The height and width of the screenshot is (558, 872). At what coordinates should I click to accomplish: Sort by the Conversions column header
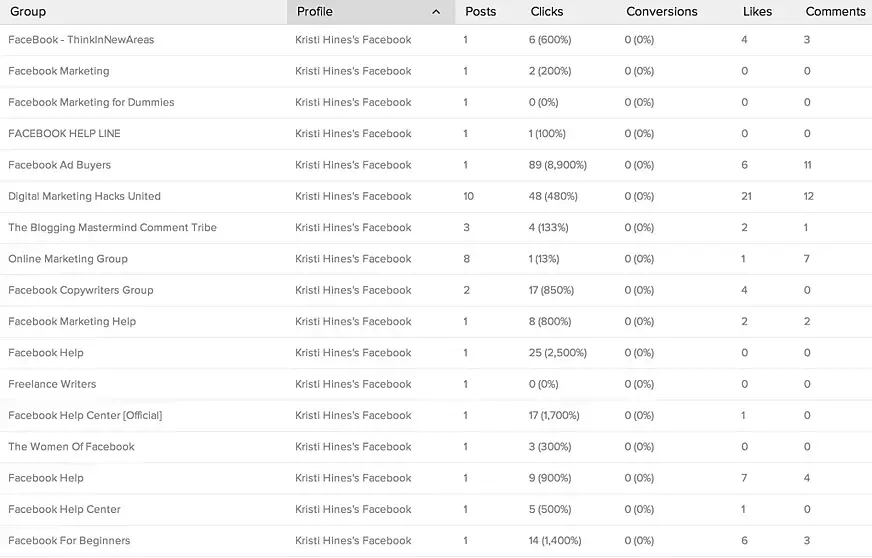coord(662,12)
